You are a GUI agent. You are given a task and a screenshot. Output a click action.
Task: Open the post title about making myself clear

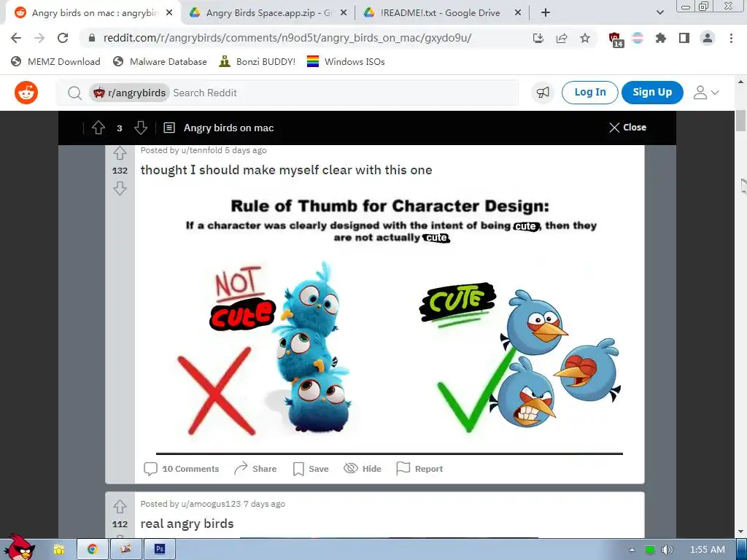click(286, 170)
